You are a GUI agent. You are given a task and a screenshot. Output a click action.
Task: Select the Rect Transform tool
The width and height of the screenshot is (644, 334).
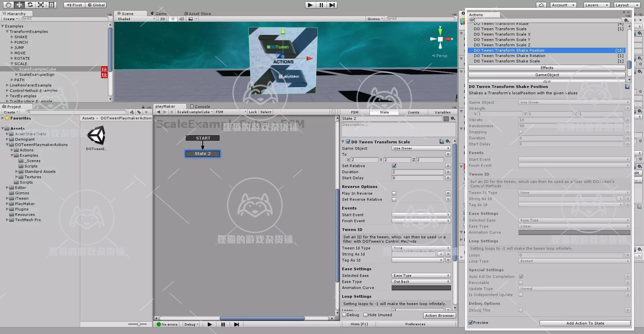click(x=51, y=5)
